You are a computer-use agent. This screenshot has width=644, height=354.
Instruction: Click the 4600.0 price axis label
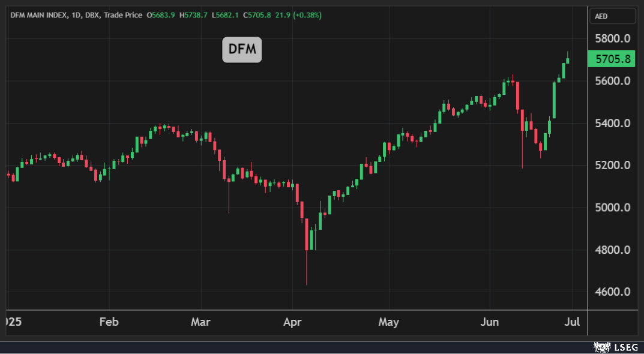[612, 292]
